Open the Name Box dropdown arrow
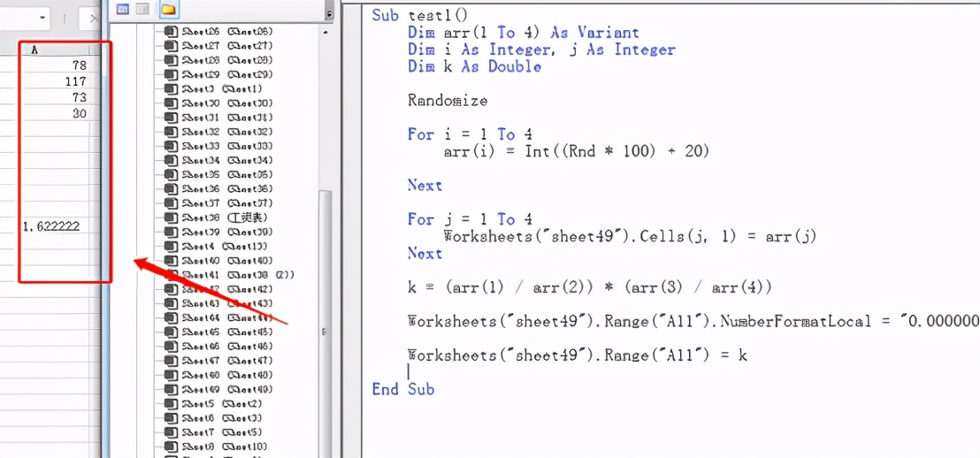Screen dimensions: 980x458 coord(42,18)
